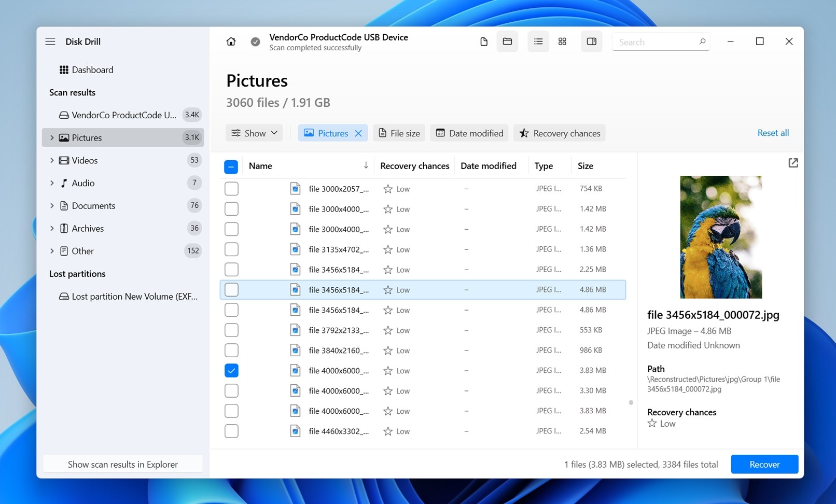Expand the Pictures tree node
Image resolution: width=836 pixels, height=504 pixels.
click(x=52, y=137)
